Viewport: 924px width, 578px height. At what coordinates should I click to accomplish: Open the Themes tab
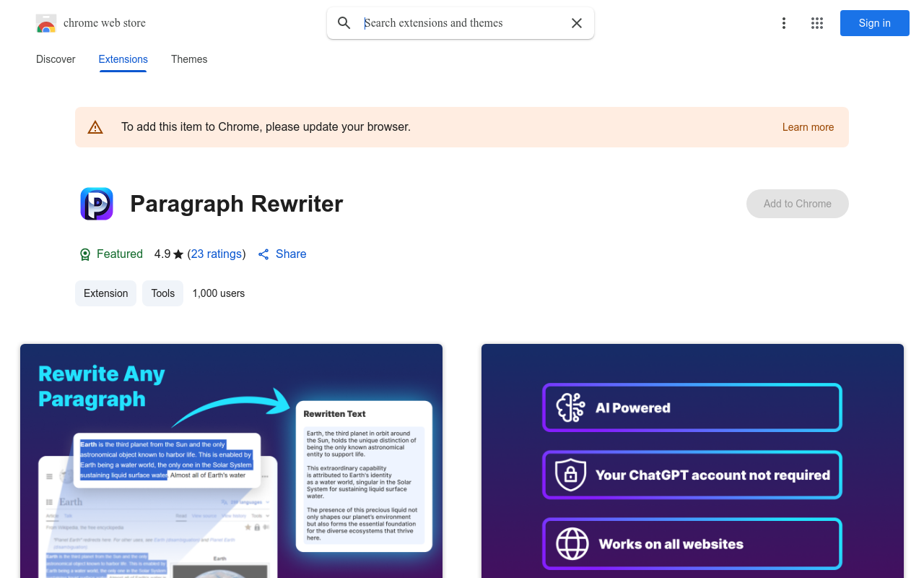pos(189,59)
